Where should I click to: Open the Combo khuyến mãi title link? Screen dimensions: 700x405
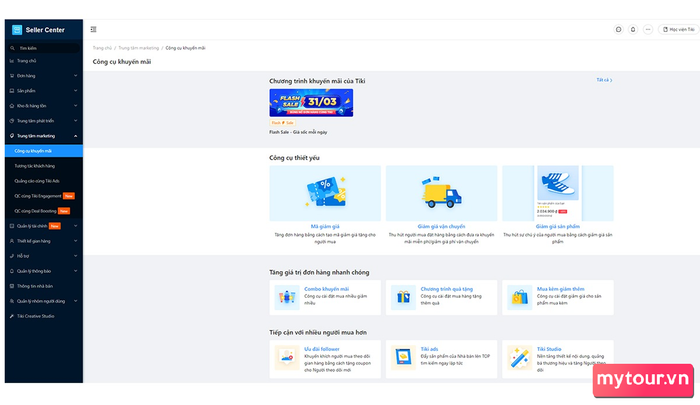[326, 289]
